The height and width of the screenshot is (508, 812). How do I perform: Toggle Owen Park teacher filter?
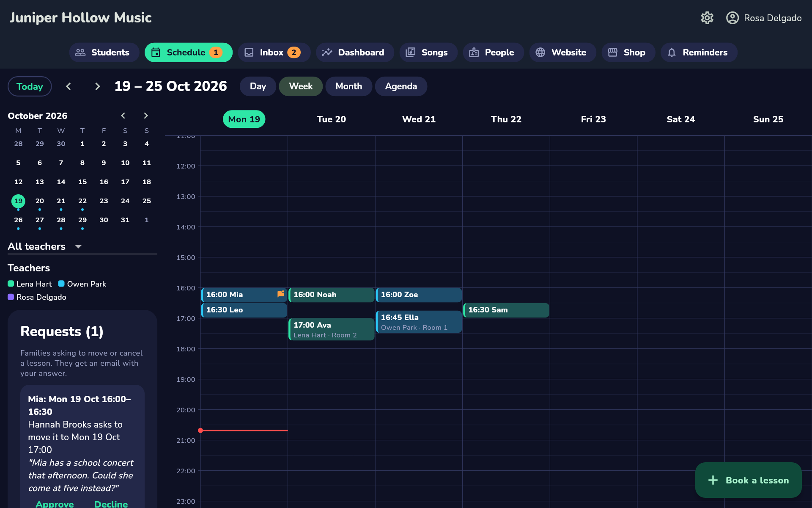tap(82, 284)
